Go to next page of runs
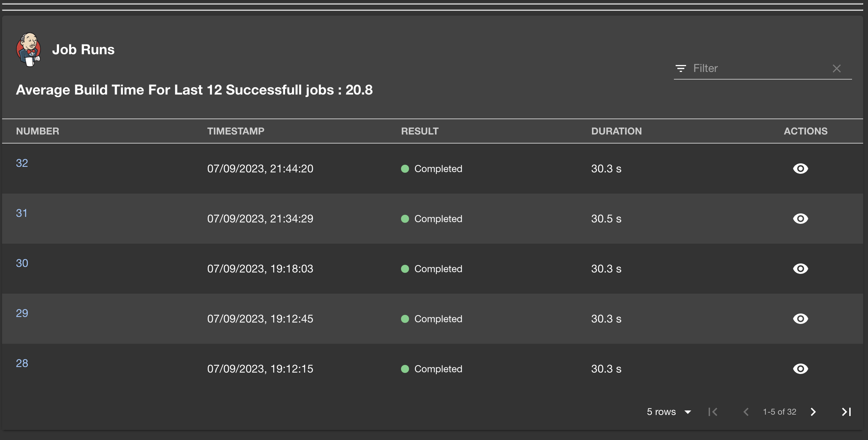The height and width of the screenshot is (440, 868). [x=813, y=412]
